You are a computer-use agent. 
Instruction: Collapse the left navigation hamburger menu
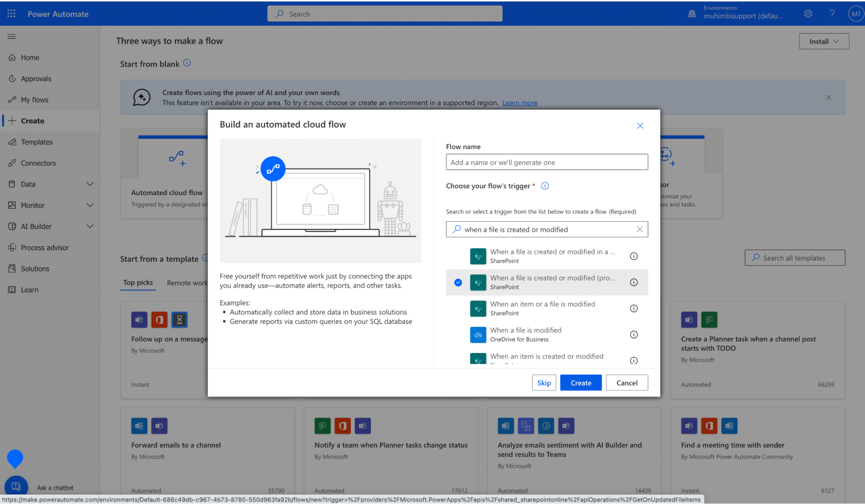pyautogui.click(x=12, y=36)
